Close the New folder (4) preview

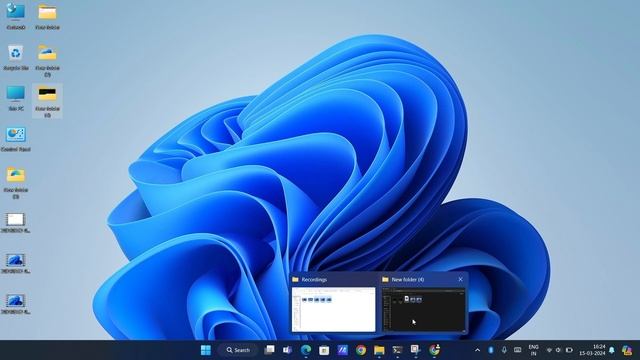[x=460, y=280]
